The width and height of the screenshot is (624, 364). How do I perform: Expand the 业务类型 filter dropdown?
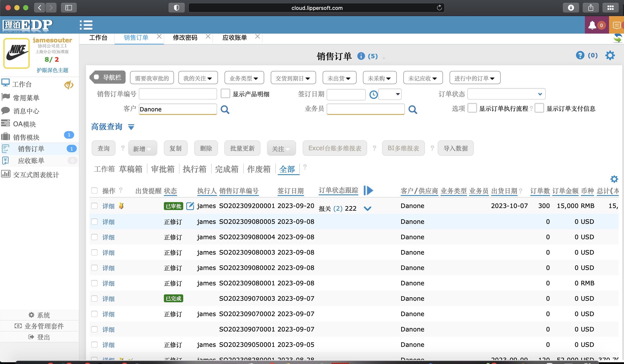pyautogui.click(x=244, y=78)
